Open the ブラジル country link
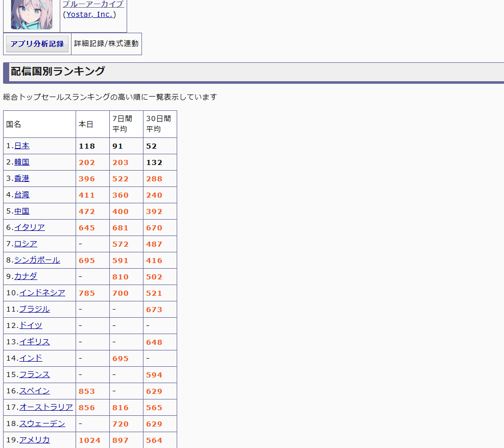This screenshot has height=448, width=504. point(35,309)
